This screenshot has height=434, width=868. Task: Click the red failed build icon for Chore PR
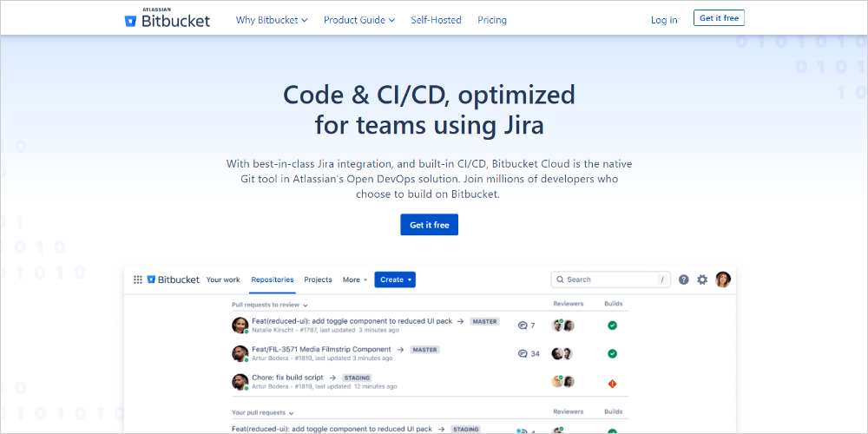[612, 383]
